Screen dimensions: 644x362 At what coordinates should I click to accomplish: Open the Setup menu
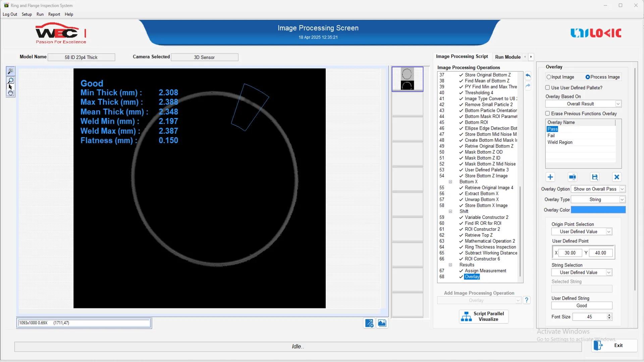point(26,14)
